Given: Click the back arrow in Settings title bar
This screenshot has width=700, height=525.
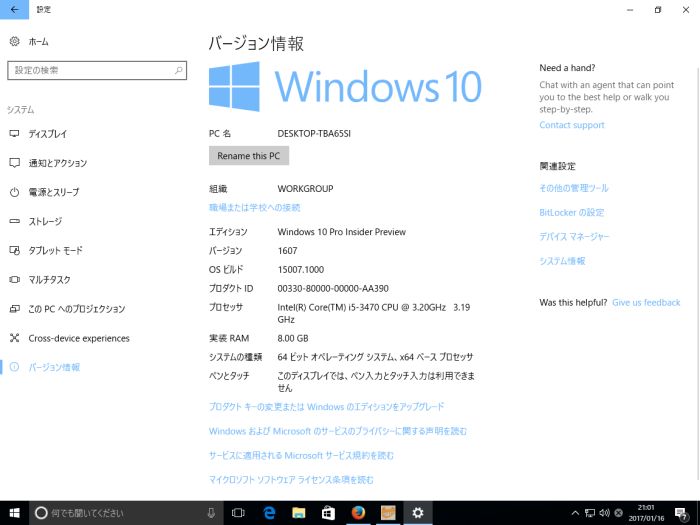Looking at the screenshot, I should point(14,9).
